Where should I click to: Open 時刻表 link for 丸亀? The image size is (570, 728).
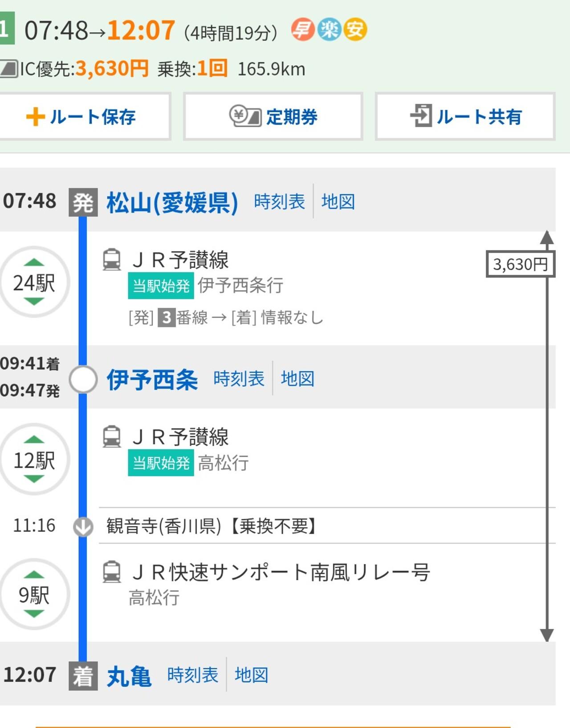[x=192, y=675]
